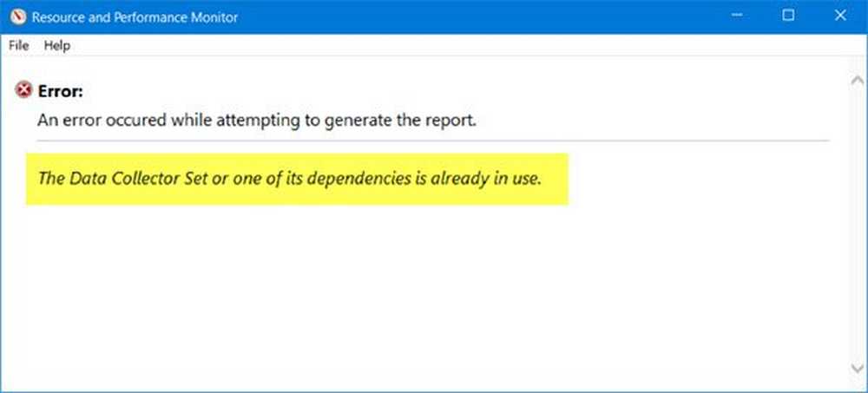Click the Resource and Performance Monitor title icon
This screenshot has height=393, width=868.
pyautogui.click(x=17, y=17)
